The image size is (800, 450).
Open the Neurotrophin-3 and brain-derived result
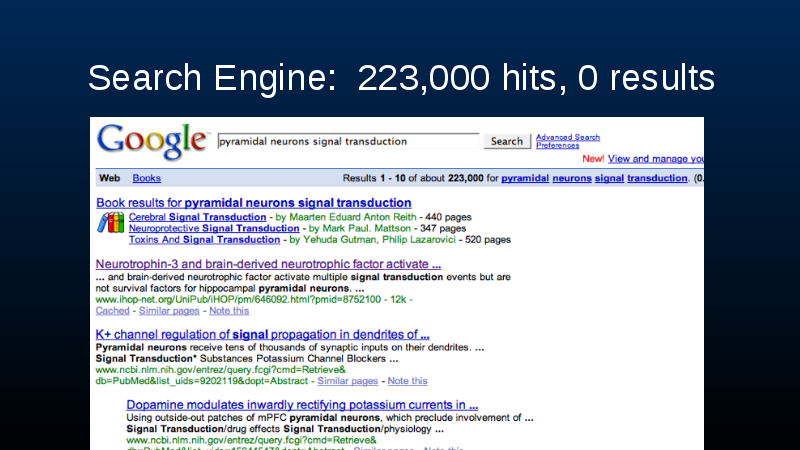268,264
